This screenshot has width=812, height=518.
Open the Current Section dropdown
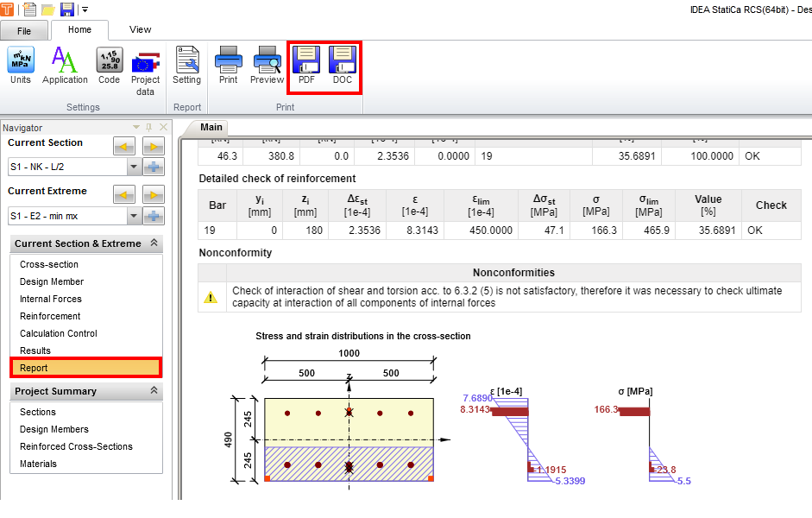(134, 167)
